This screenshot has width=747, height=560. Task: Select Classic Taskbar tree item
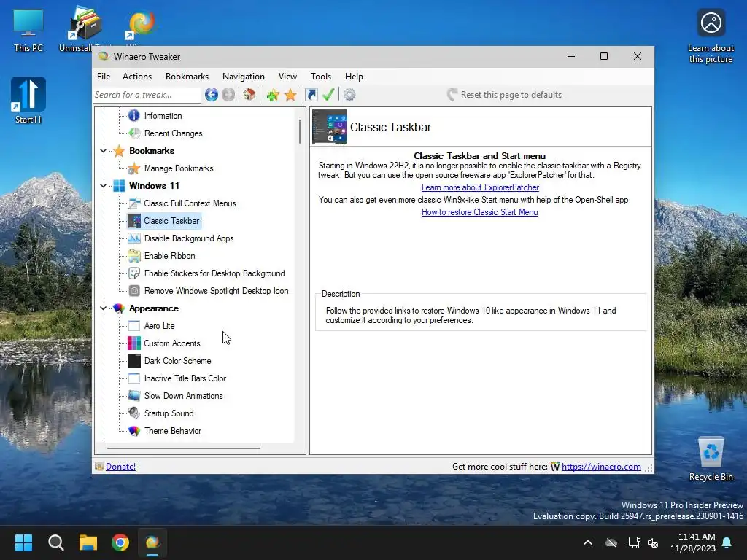tap(171, 221)
